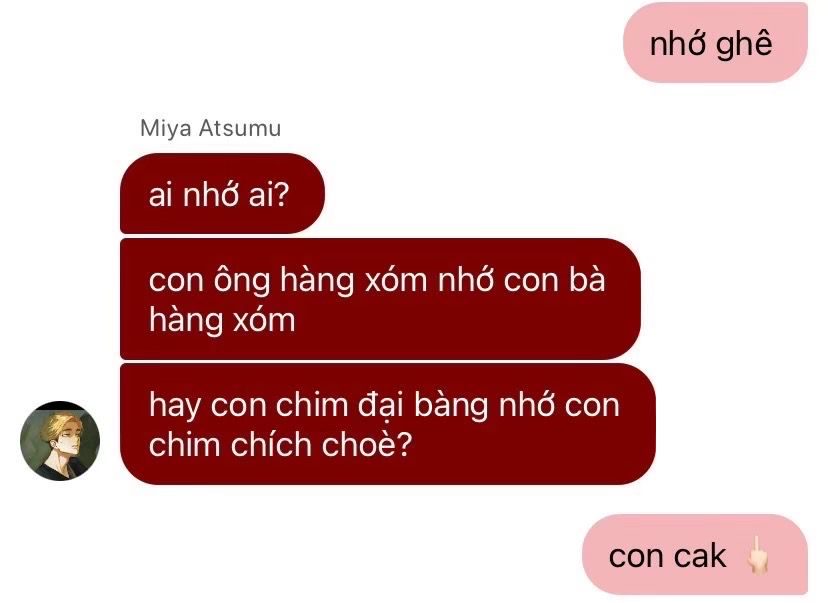Click the middle finger emoji
Screen dimensions: 828x603
click(x=757, y=555)
